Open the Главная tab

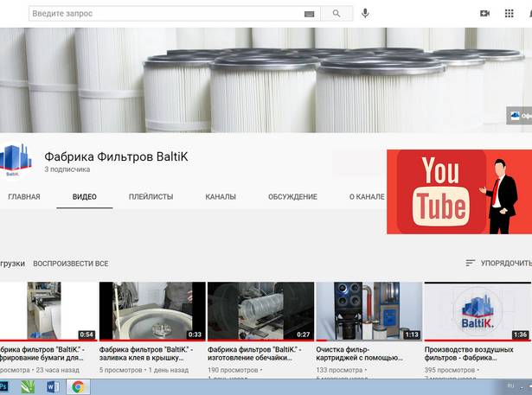tap(24, 197)
